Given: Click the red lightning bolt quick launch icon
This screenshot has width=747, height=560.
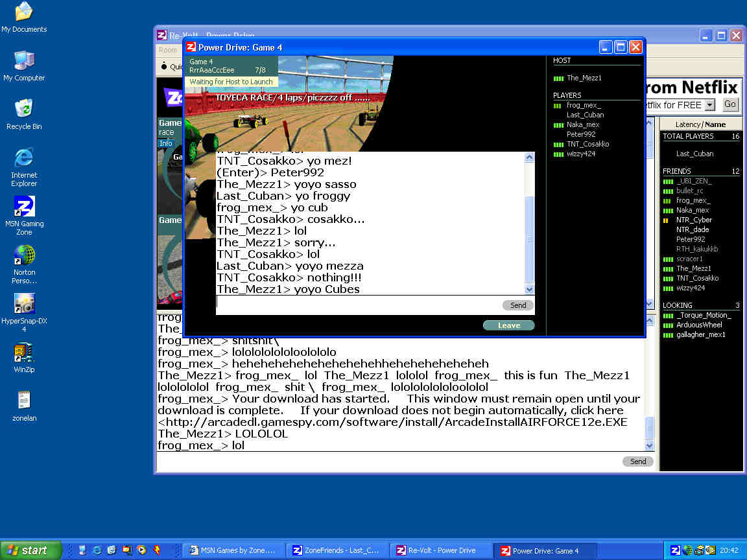Looking at the screenshot, I should tap(157, 550).
